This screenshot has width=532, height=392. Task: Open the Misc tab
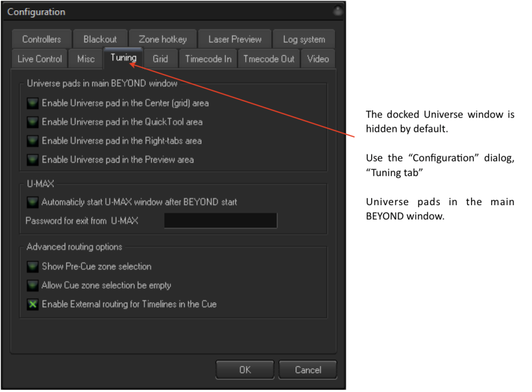coord(86,59)
